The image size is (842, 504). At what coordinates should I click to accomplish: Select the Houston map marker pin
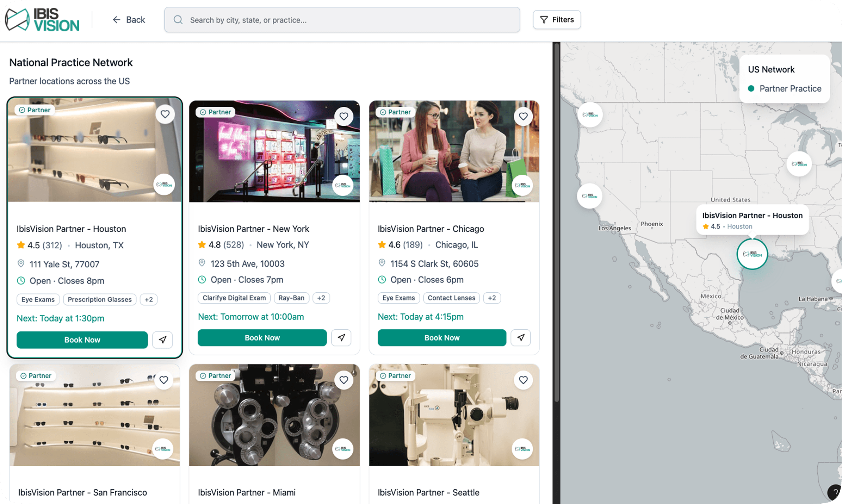[752, 254]
